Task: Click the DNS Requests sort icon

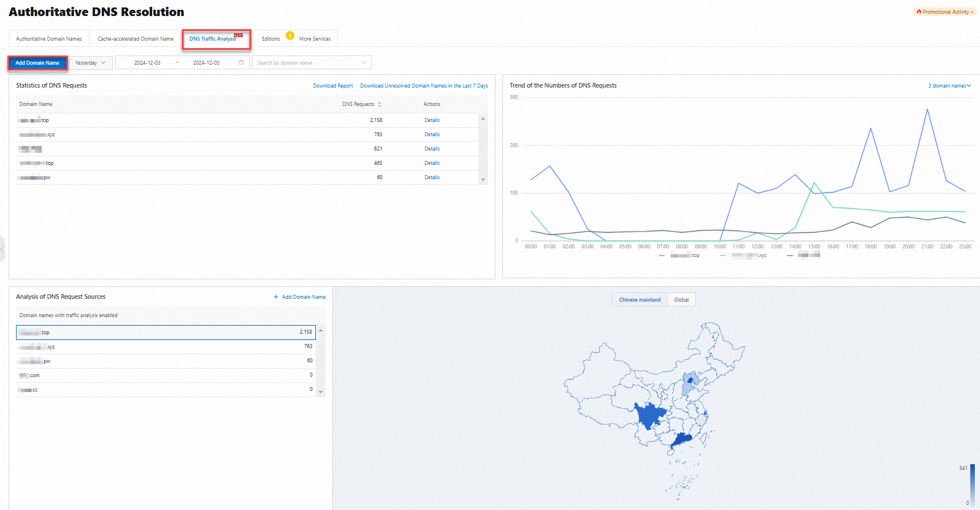Action: click(379, 104)
